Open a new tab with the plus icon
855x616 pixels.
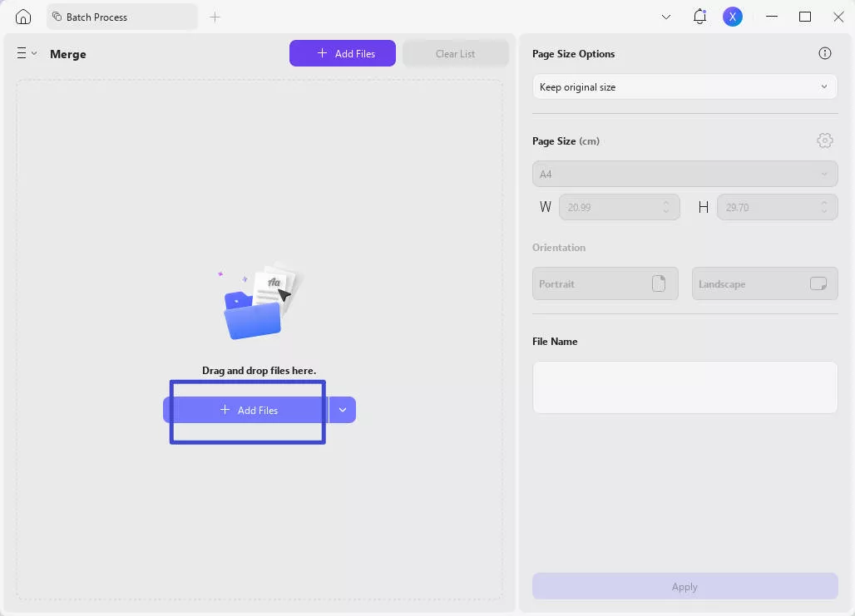215,17
